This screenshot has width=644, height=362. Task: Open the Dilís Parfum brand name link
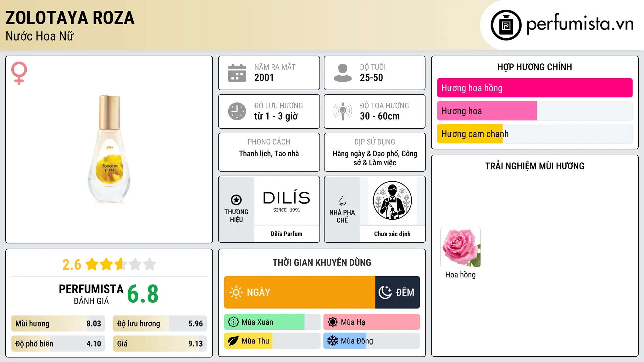coord(286,234)
